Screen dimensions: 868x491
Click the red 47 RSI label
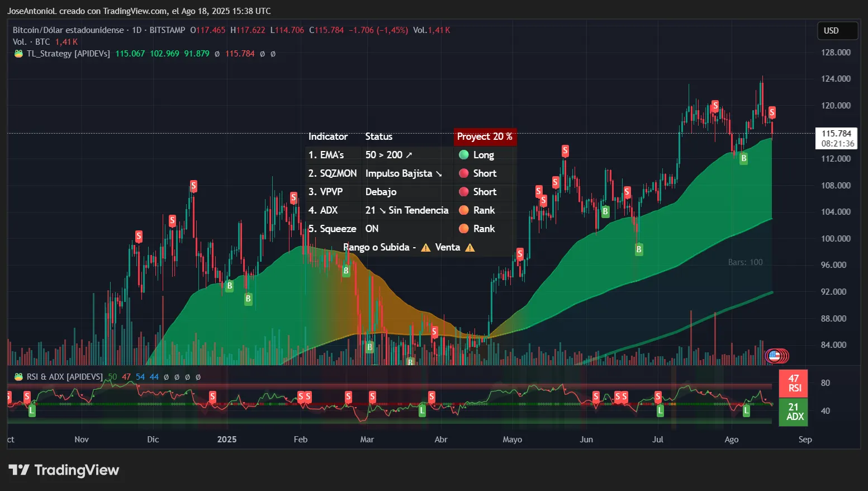point(794,383)
